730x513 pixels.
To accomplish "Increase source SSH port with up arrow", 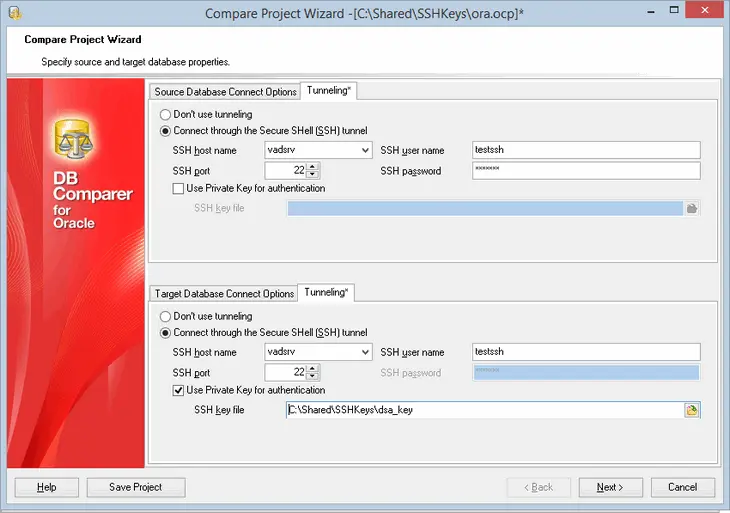I will click(313, 167).
